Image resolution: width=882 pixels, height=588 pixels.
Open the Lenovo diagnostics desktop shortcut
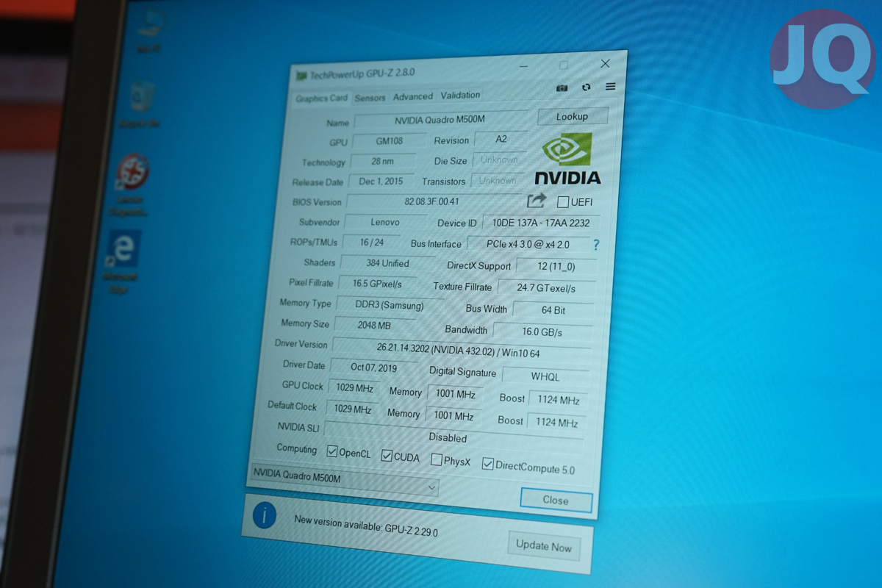coord(131,186)
